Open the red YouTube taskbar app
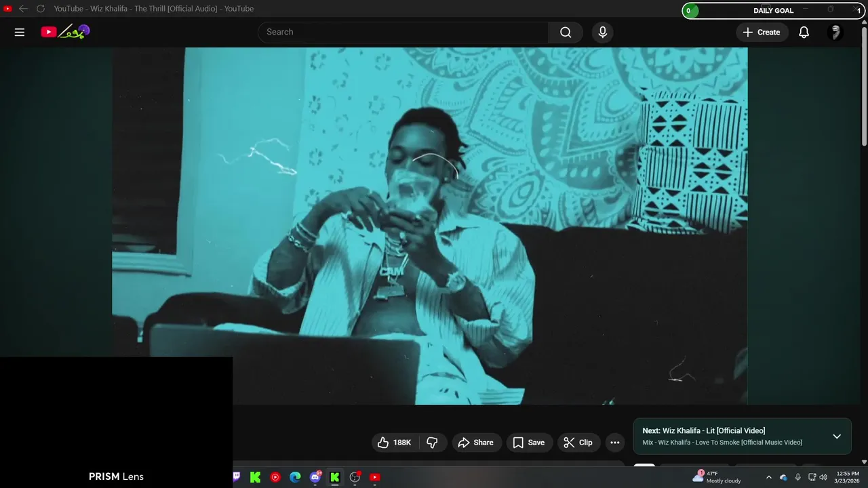This screenshot has height=488, width=868. pos(374,477)
